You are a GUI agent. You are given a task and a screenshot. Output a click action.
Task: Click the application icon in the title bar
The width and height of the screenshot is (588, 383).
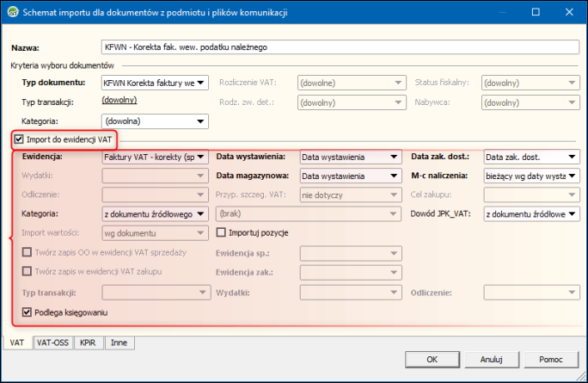(12, 12)
